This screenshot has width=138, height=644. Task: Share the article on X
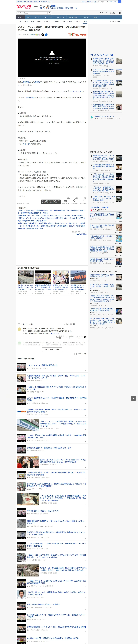click(x=43, y=35)
